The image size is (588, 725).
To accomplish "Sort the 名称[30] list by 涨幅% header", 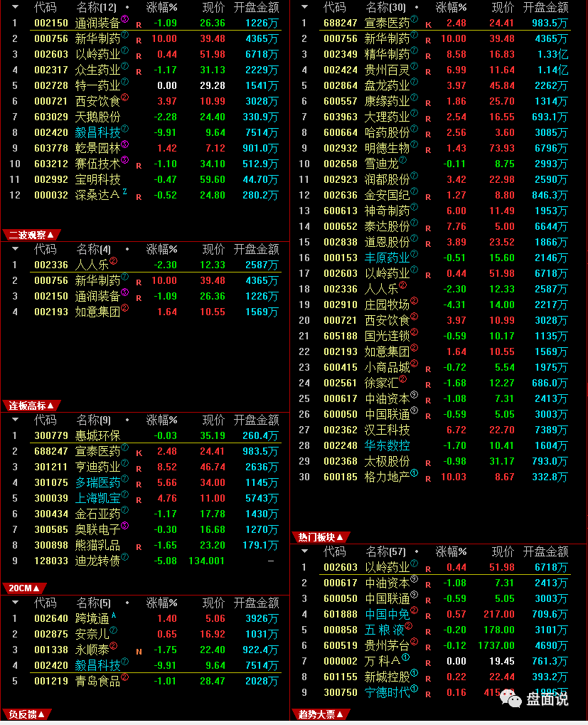I will [451, 7].
